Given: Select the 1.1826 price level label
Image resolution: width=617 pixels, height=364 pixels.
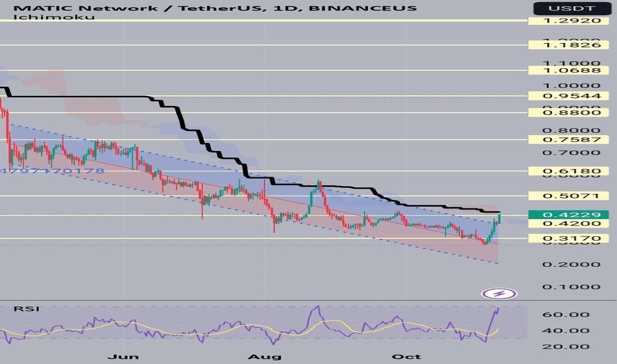Looking at the screenshot, I should pos(568,45).
